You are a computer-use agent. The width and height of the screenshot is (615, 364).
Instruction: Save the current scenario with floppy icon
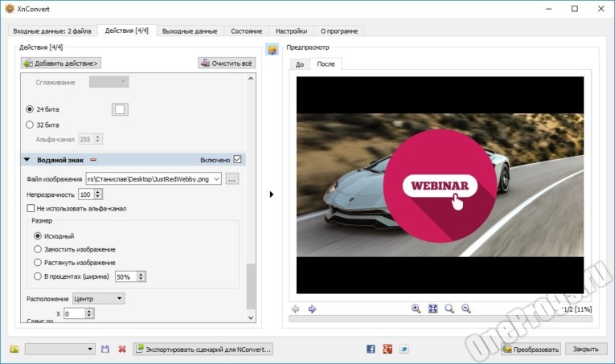[105, 349]
